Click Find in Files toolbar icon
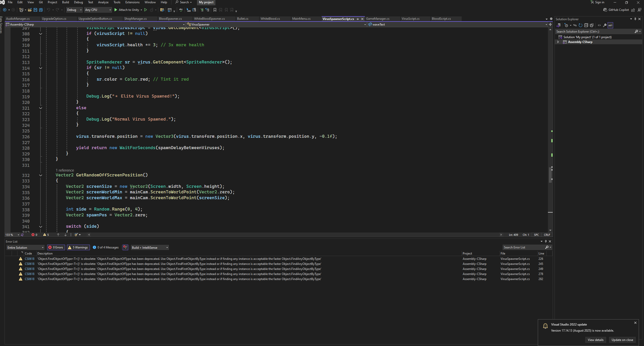This screenshot has width=644, height=346. (x=162, y=10)
